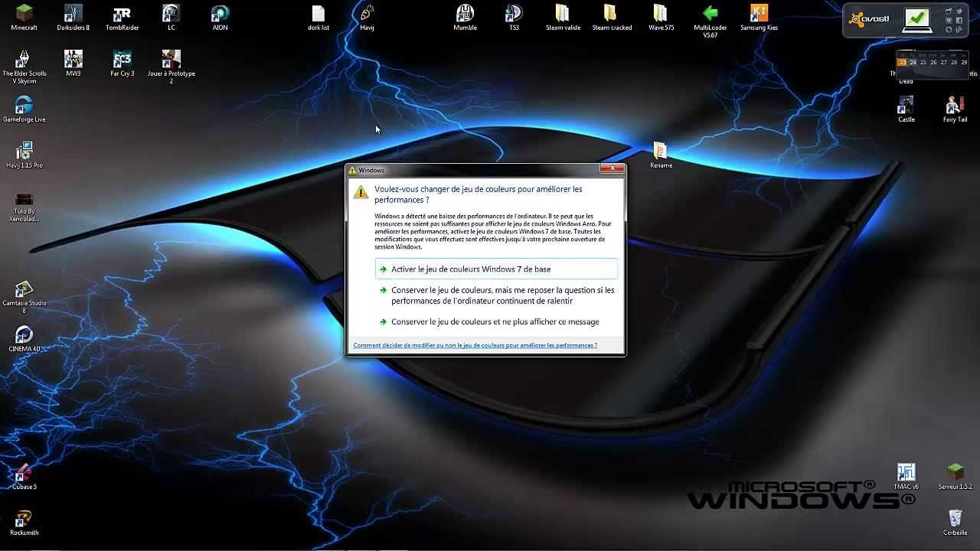Select The Elder Scrolls V Skyrim icon
The height and width of the screenshot is (551, 980).
(x=24, y=67)
